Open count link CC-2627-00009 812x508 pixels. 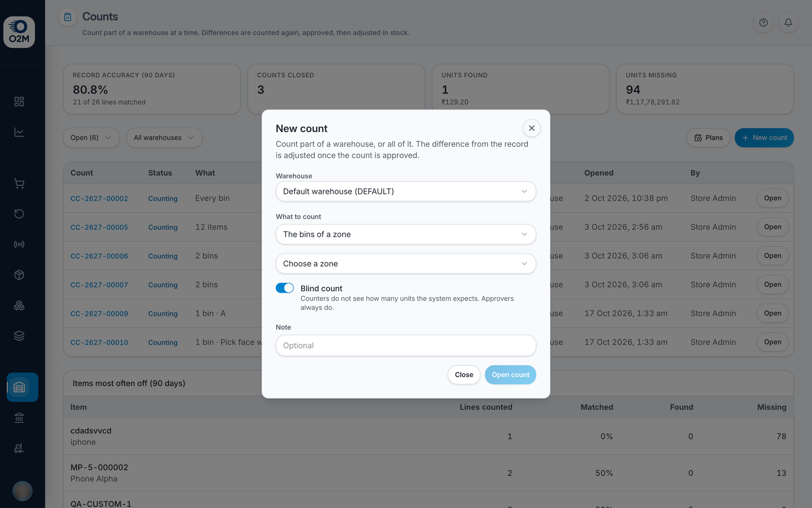99,314
